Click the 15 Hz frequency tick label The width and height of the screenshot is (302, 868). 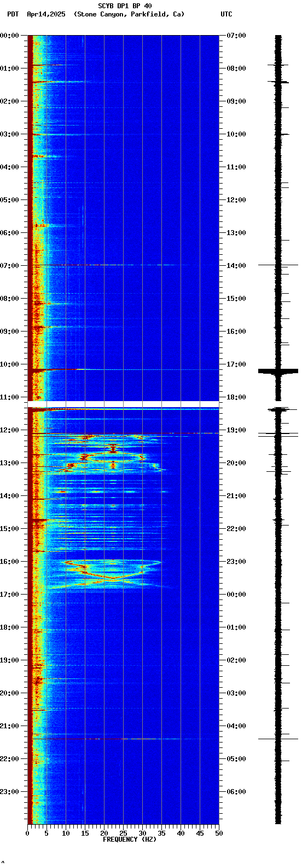[x=85, y=833]
